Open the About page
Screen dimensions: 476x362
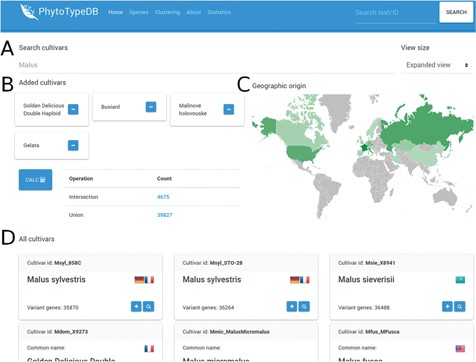(194, 12)
